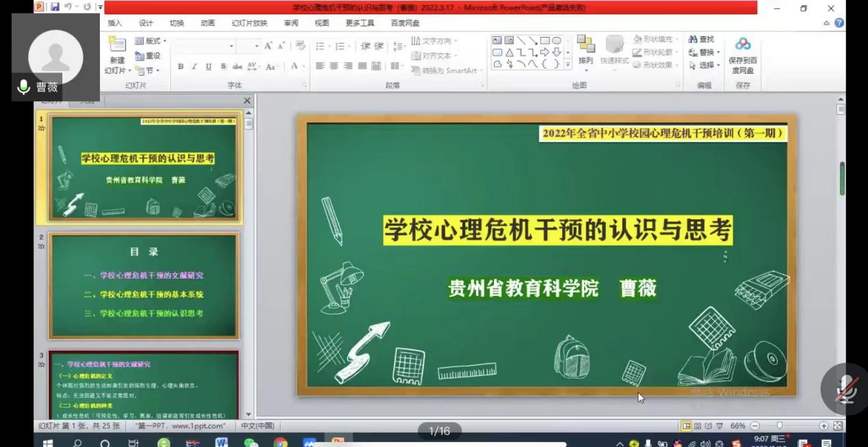Expand the Select (选择) dropdown

705,66
